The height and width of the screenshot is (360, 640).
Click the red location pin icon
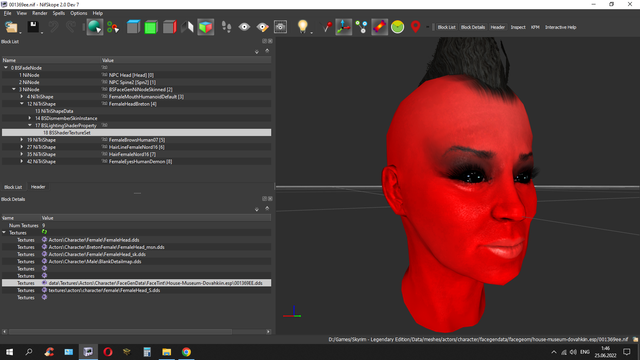416,27
